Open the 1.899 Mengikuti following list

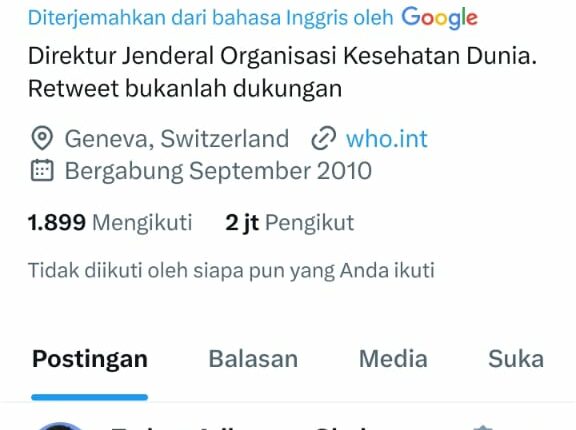(x=110, y=222)
